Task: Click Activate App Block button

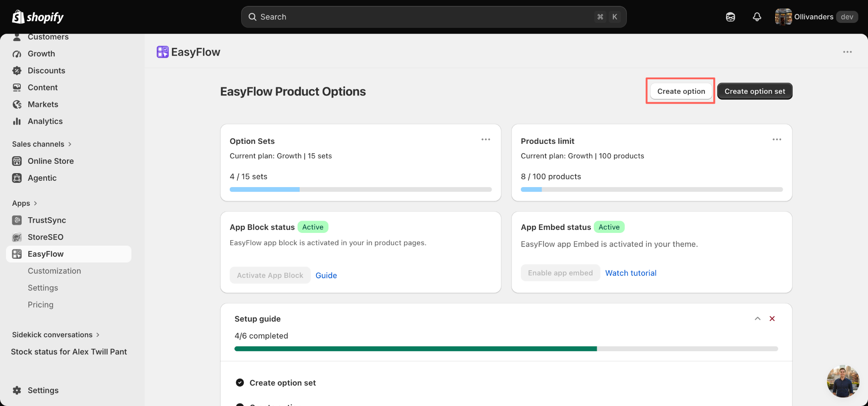Action: (x=270, y=275)
